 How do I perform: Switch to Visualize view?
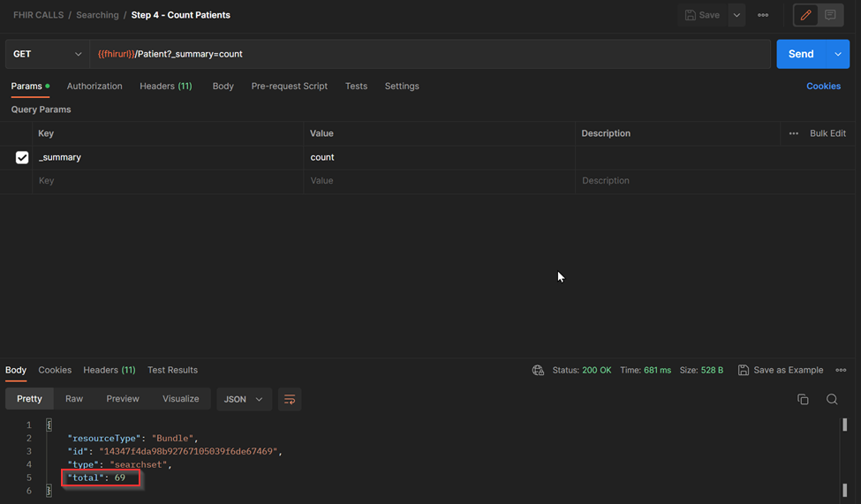(x=181, y=399)
